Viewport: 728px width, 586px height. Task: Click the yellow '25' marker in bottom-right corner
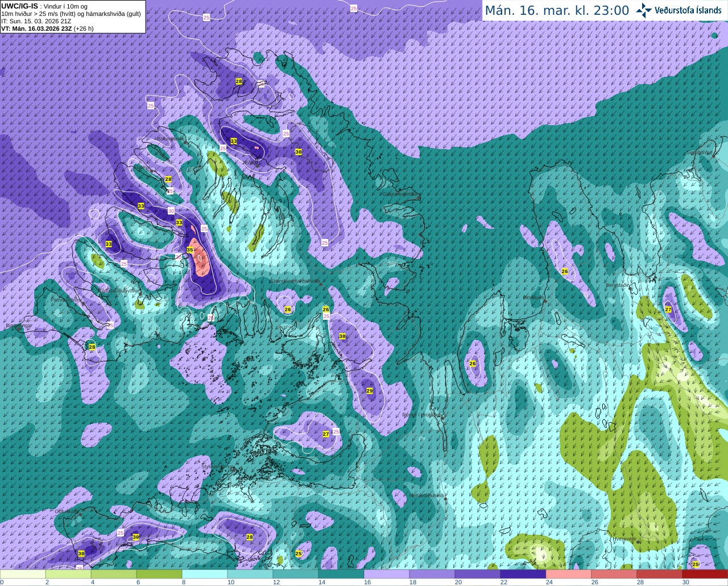696,564
